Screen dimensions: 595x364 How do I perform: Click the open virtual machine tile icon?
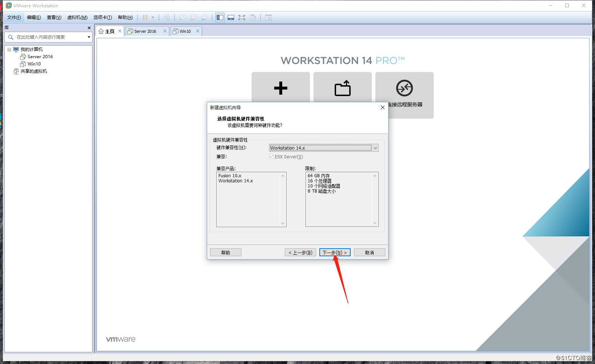tap(343, 88)
